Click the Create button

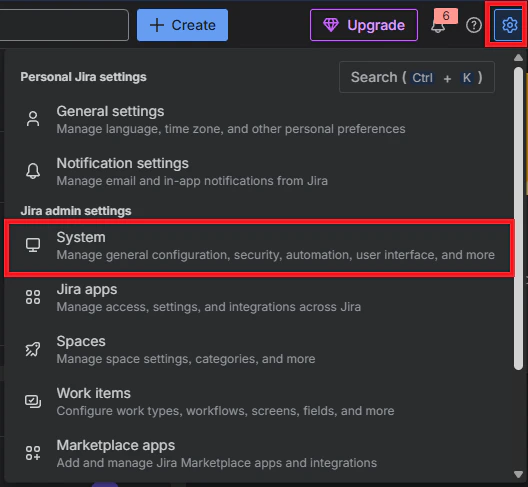point(182,25)
